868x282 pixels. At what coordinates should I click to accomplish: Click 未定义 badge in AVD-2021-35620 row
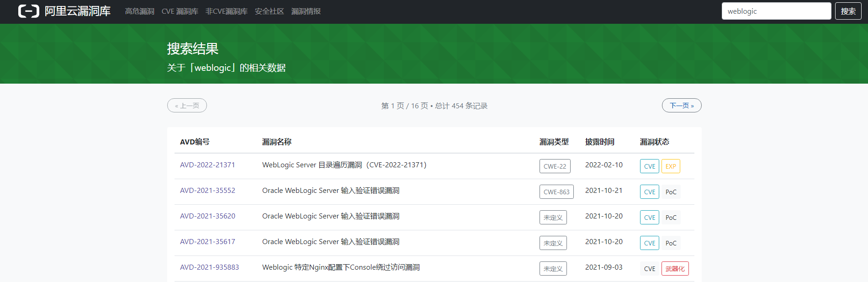(553, 218)
